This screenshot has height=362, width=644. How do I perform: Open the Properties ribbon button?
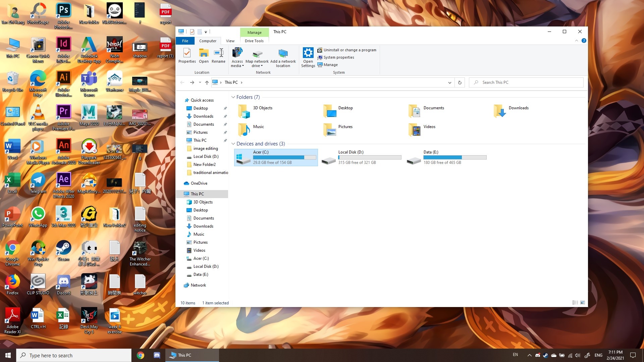pos(187,56)
